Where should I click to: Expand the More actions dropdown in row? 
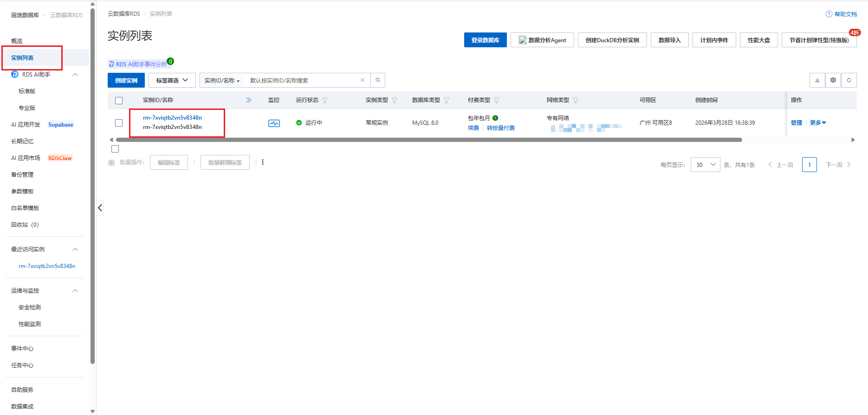[818, 123]
